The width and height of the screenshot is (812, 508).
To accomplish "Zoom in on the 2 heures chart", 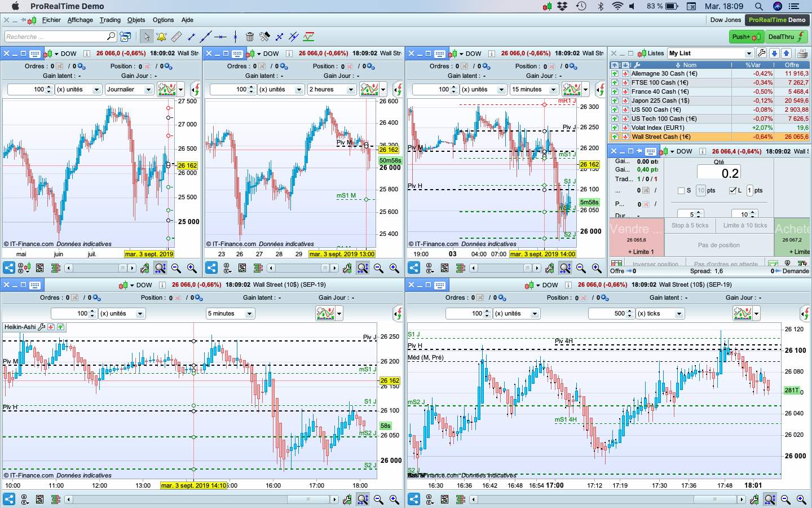I will click(x=394, y=268).
